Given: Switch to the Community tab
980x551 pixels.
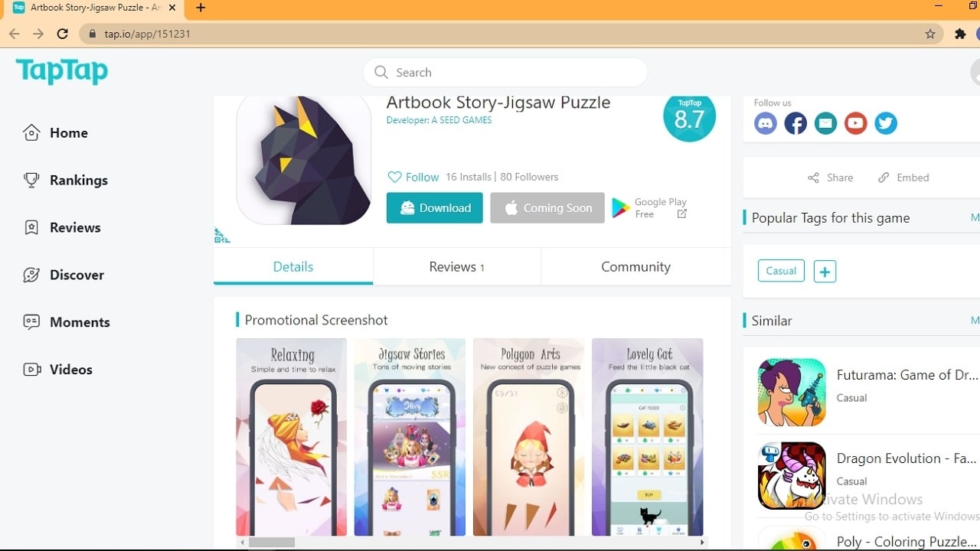Looking at the screenshot, I should point(635,266).
